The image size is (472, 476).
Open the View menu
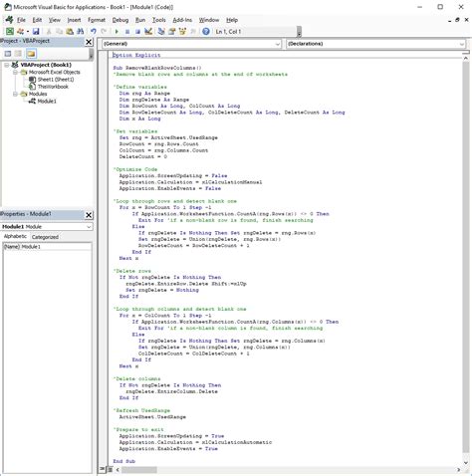coord(55,20)
